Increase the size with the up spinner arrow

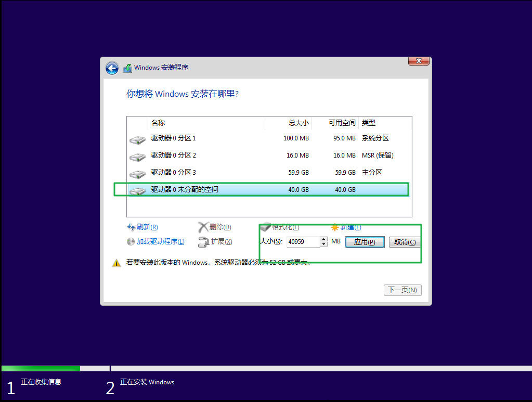(323, 239)
